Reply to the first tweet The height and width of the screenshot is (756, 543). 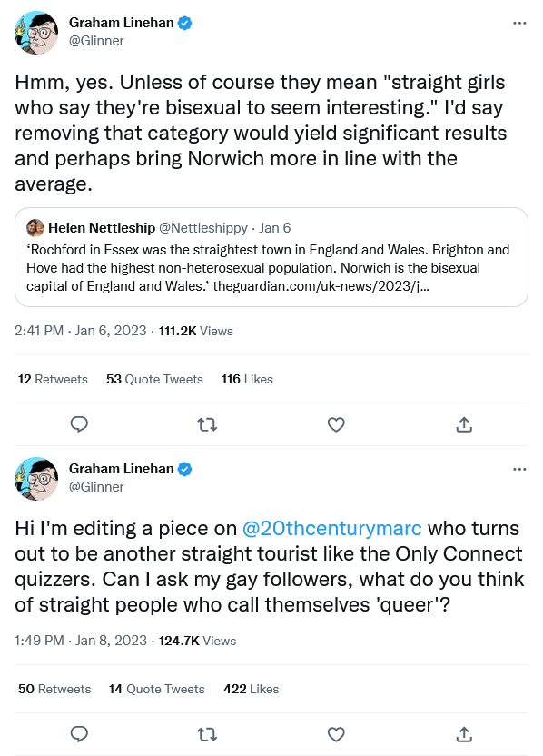pos(79,424)
